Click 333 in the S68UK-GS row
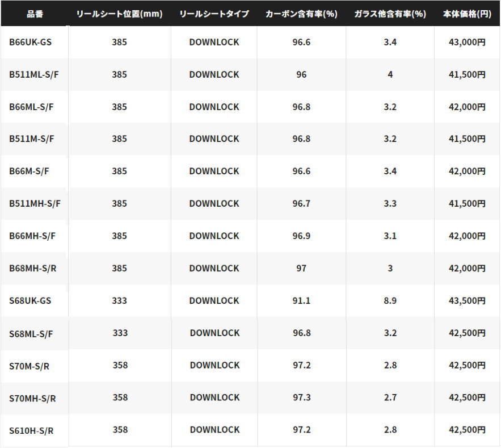Screen dimensions: 501x448 119,300
